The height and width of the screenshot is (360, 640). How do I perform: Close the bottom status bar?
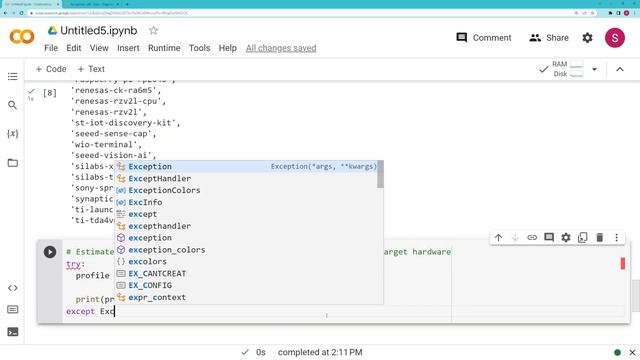coord(632,352)
